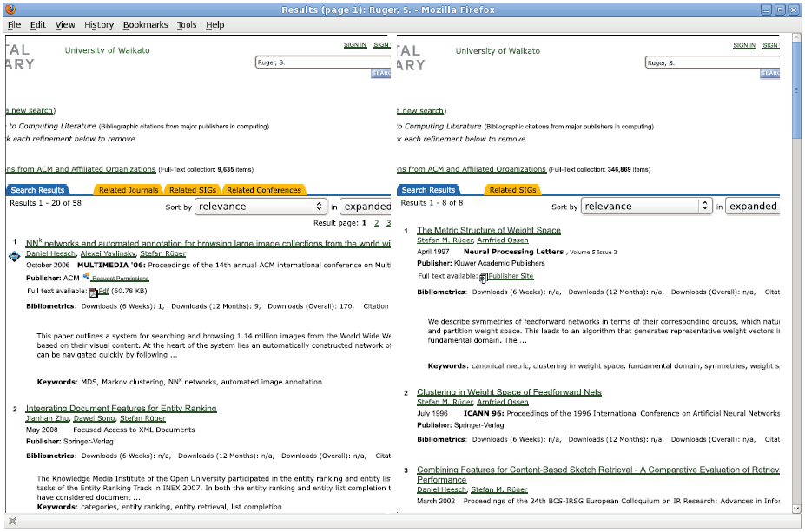Click the text "Neural Processing Letters"

[x=513, y=252]
